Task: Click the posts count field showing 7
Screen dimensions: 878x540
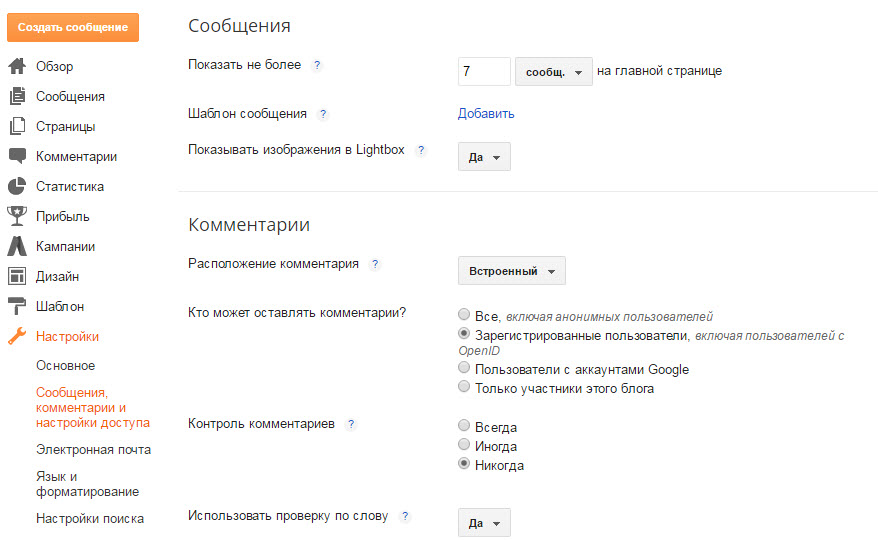Action: pos(484,72)
